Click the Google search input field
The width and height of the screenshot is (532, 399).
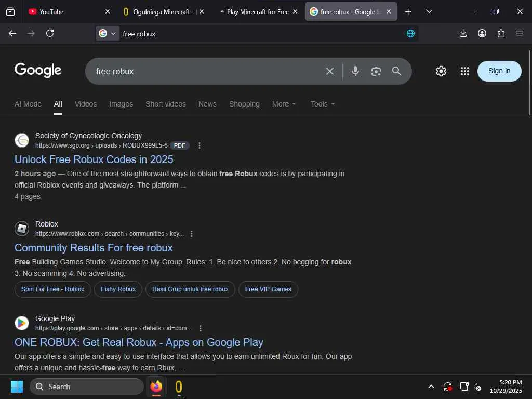pyautogui.click(x=207, y=71)
